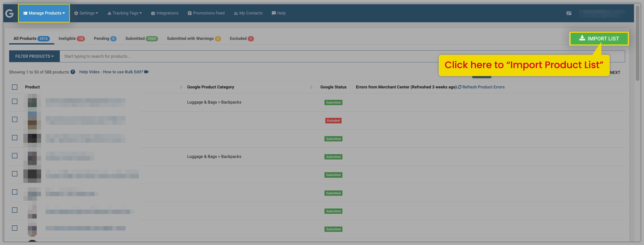Click the video camera icon
This screenshot has height=245, width=644.
147,72
